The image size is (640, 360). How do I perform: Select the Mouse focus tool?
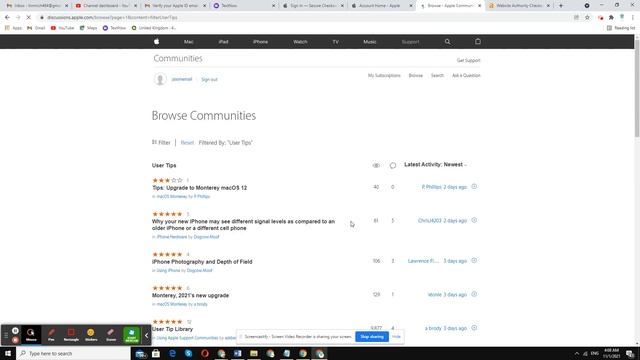[31, 335]
